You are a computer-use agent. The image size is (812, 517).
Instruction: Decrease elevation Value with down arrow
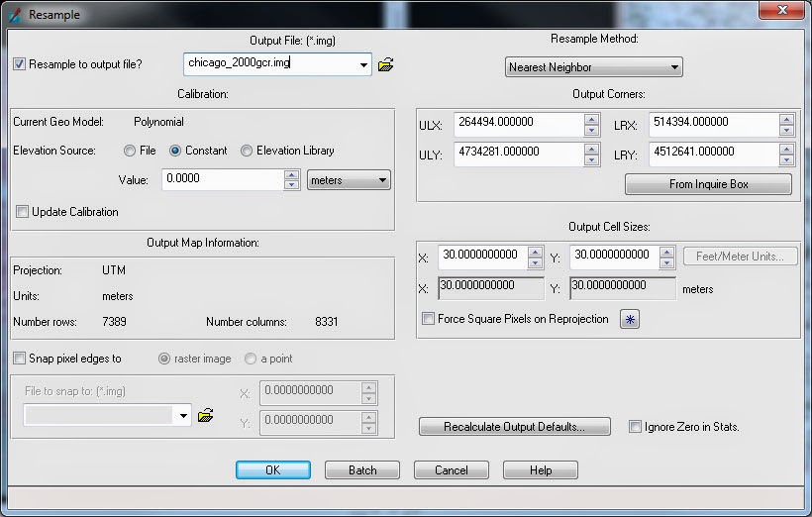tap(291, 184)
